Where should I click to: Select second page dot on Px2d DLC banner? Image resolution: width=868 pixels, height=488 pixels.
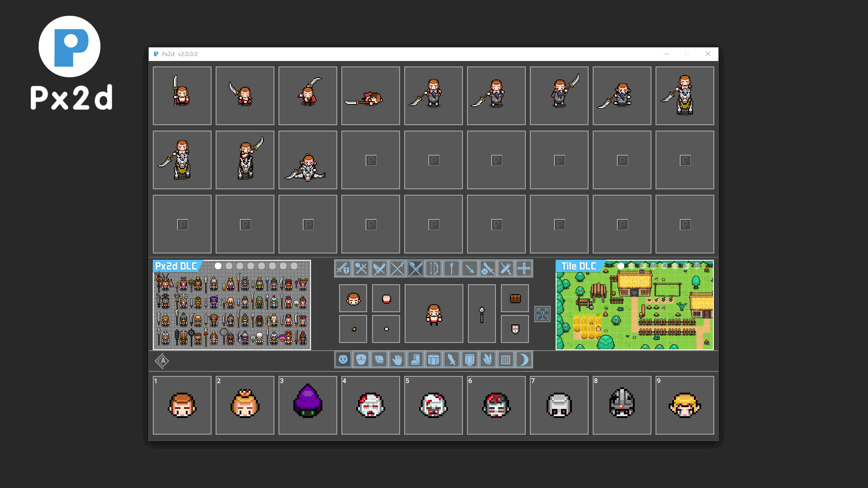(229, 266)
